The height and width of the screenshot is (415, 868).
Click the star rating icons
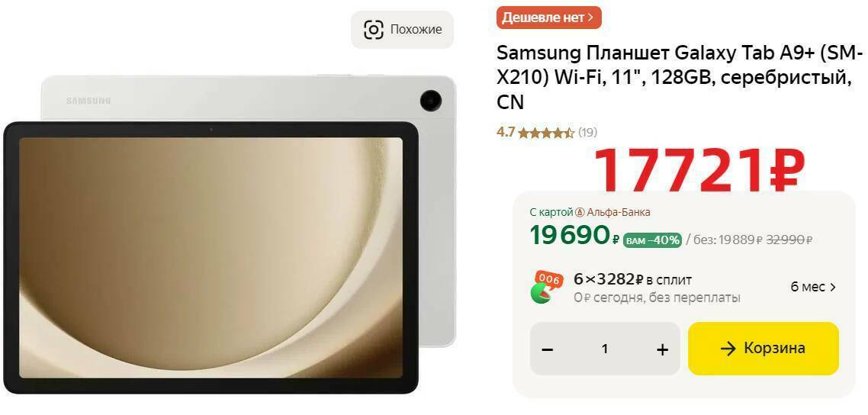point(546,133)
